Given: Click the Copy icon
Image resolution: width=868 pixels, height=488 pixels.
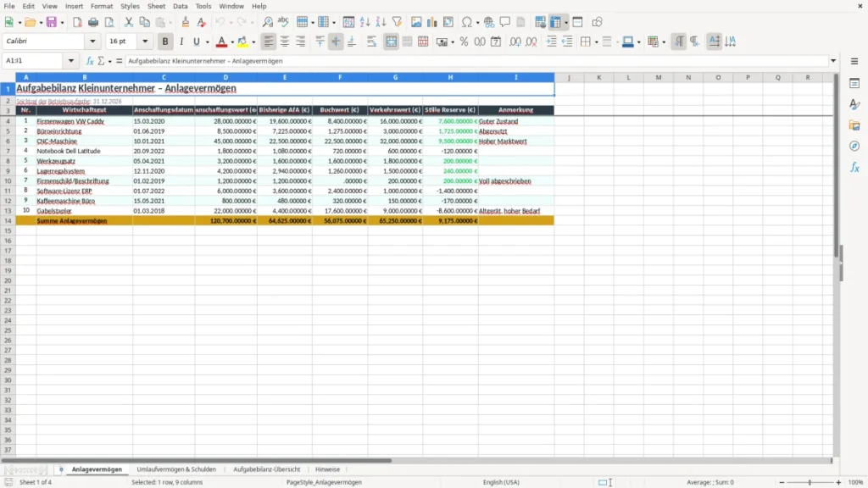Looking at the screenshot, I should click(144, 22).
